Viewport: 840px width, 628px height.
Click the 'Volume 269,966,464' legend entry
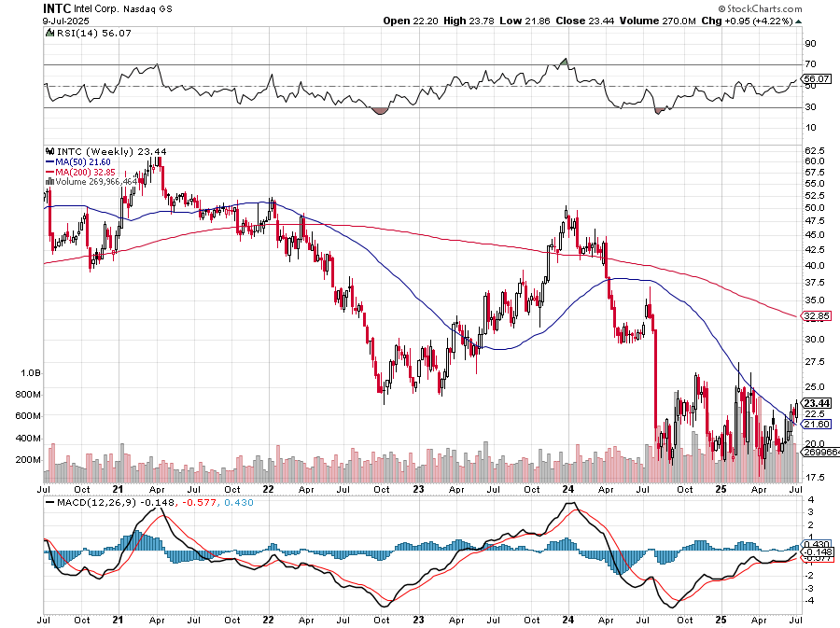click(96, 181)
